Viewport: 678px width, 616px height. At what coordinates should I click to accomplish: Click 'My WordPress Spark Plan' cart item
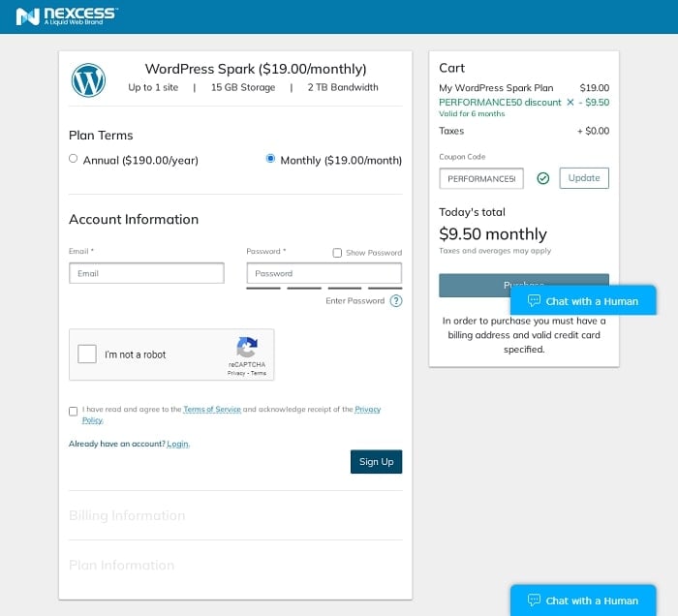coord(496,88)
